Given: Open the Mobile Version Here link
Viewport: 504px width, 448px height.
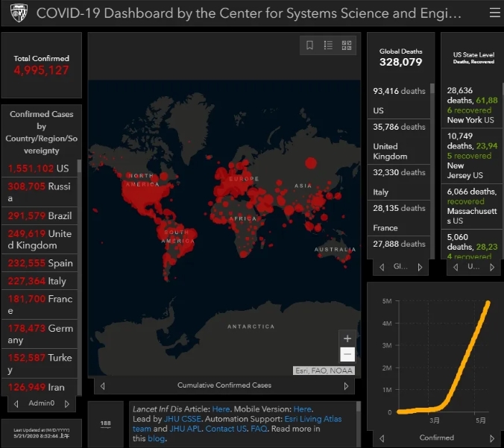Looking at the screenshot, I should [x=302, y=409].
